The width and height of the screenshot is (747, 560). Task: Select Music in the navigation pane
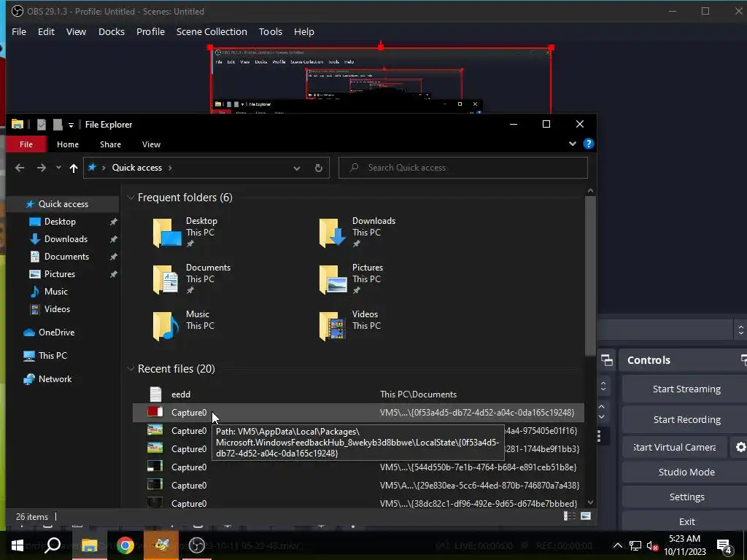pyautogui.click(x=55, y=292)
